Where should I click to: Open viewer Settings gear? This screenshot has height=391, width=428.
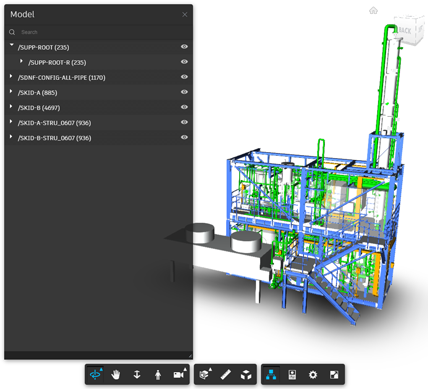tap(313, 375)
